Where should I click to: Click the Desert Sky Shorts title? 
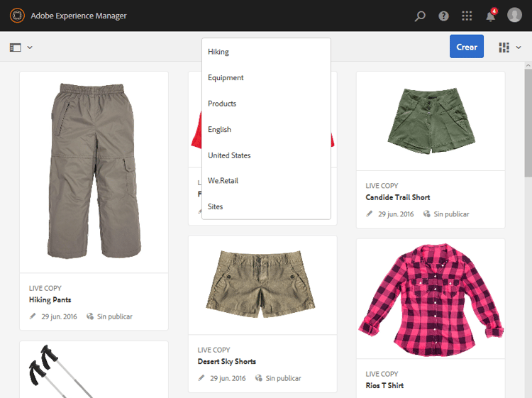pyautogui.click(x=227, y=361)
